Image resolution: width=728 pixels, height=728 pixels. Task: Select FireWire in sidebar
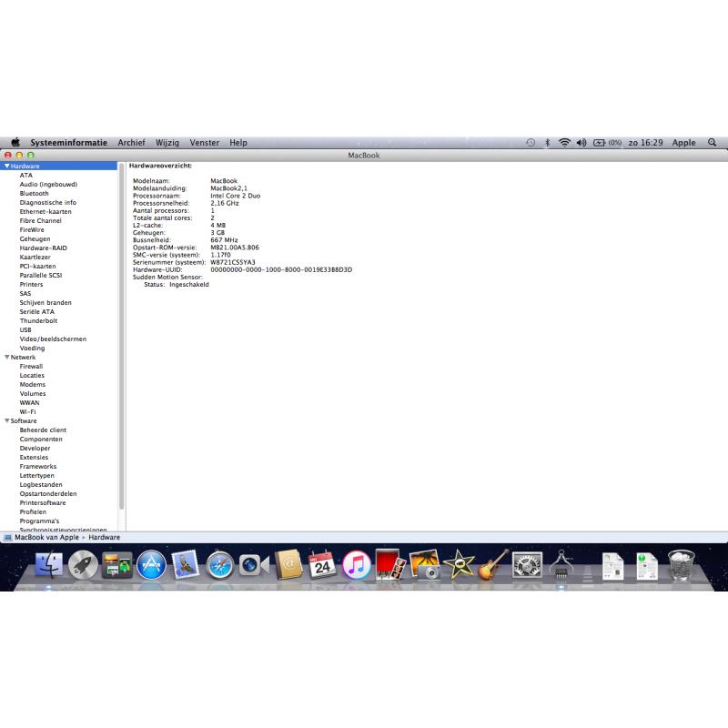click(32, 230)
